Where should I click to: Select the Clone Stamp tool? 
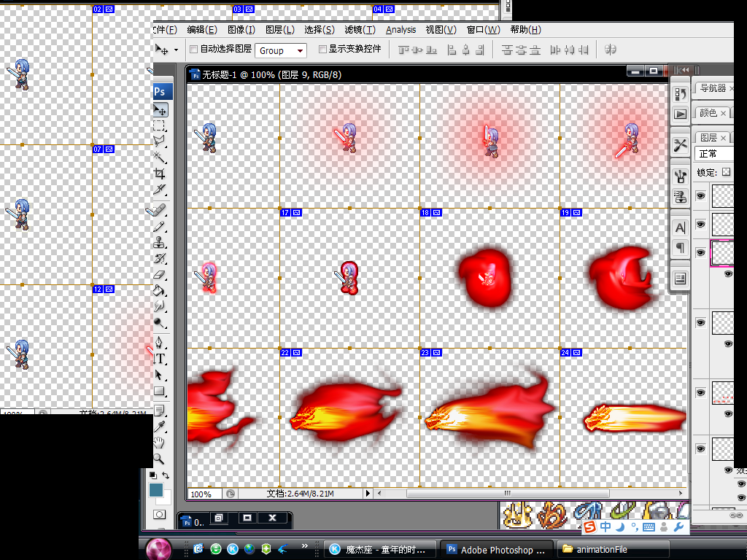[x=159, y=242]
